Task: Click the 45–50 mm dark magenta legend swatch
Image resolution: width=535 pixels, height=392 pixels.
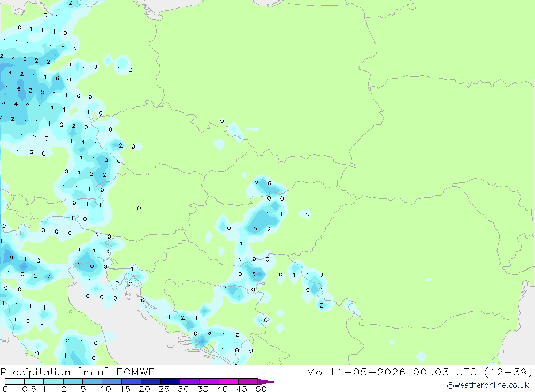Action: pyautogui.click(x=248, y=381)
